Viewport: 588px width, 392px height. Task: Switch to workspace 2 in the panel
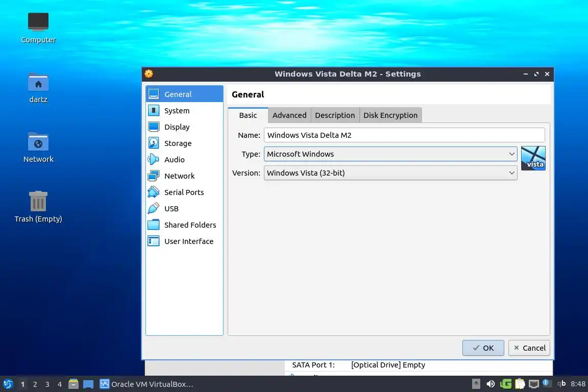click(35, 384)
